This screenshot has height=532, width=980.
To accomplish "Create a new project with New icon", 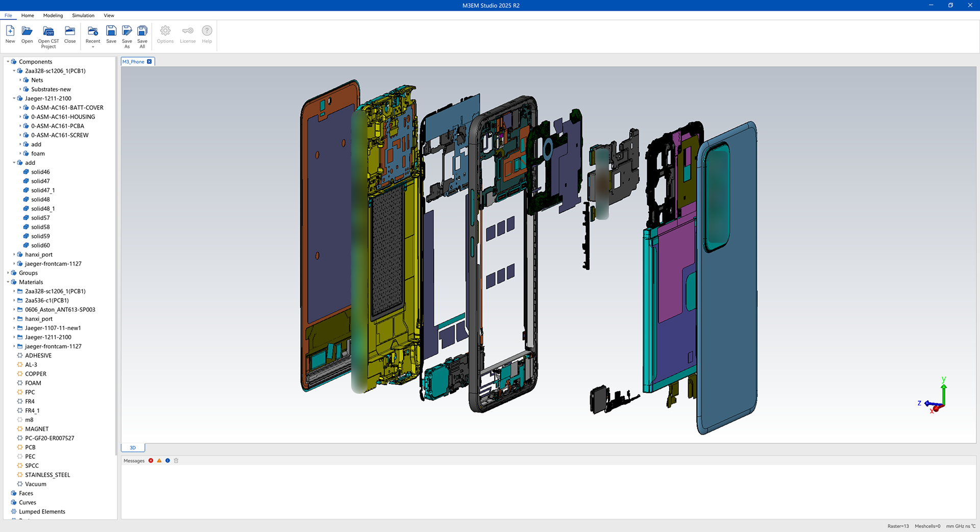I will tap(10, 32).
